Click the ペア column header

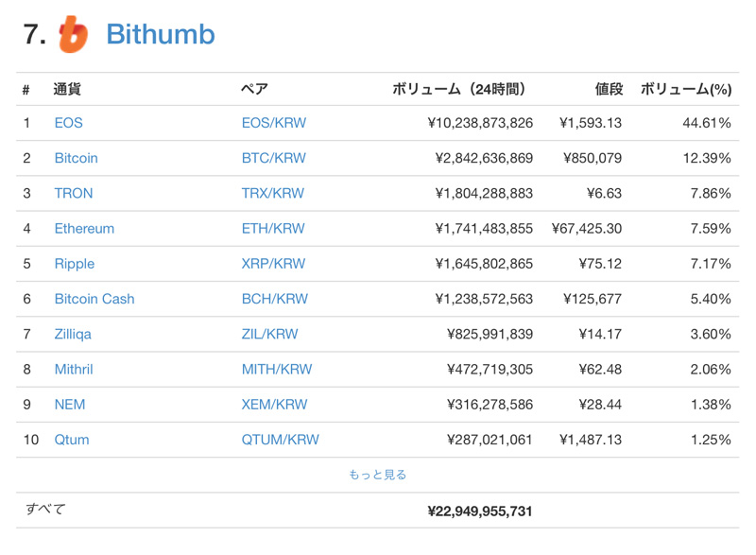(x=254, y=89)
